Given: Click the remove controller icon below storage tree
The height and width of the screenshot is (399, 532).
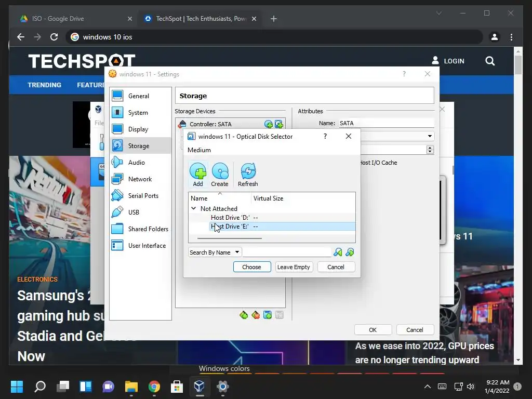Looking at the screenshot, I should [x=256, y=315].
